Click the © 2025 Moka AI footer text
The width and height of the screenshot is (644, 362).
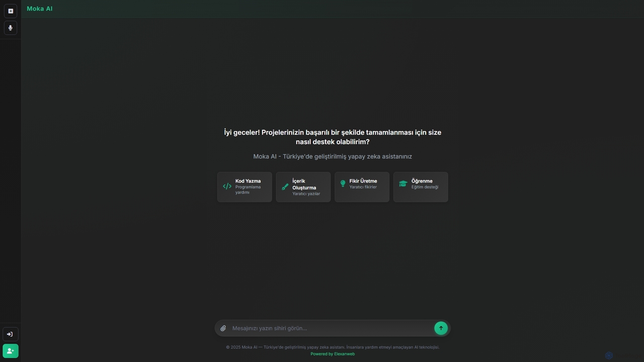tap(333, 347)
